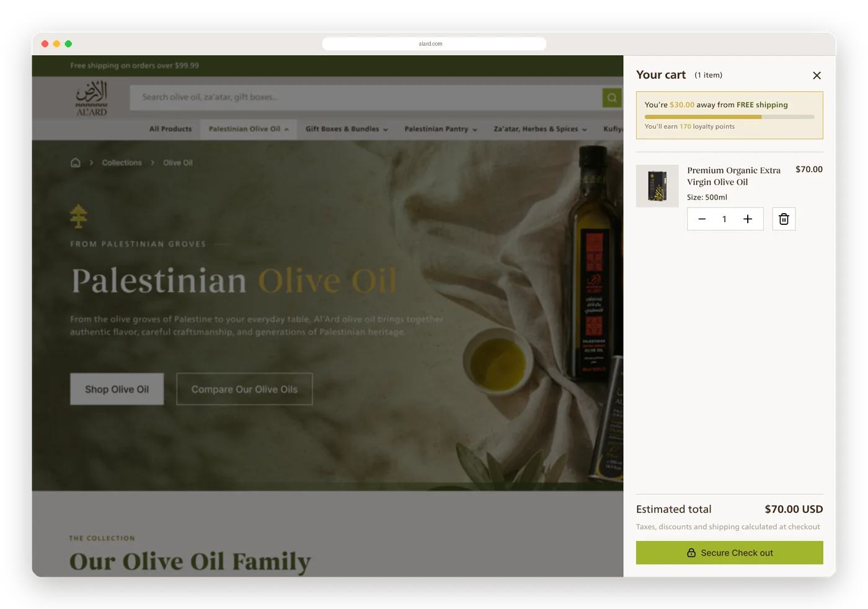Close the cart drawer with the X
Viewport: 868px width, 609px height.
pos(817,76)
